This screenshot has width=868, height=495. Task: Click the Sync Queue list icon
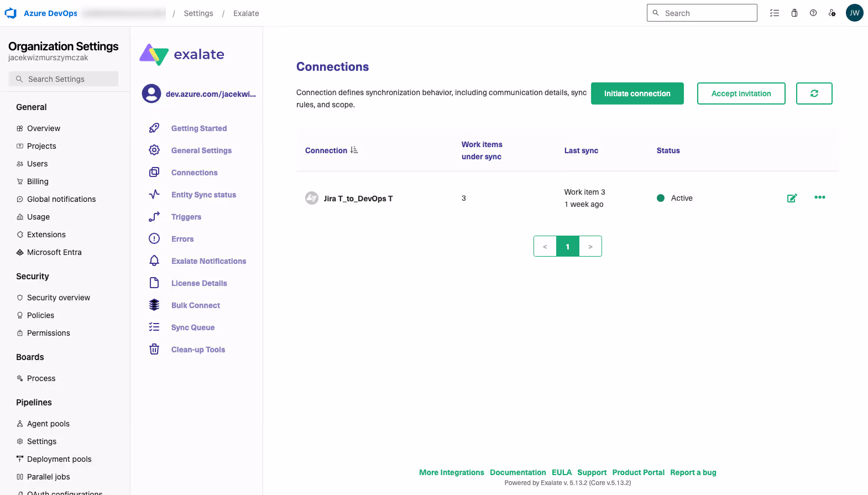154,327
